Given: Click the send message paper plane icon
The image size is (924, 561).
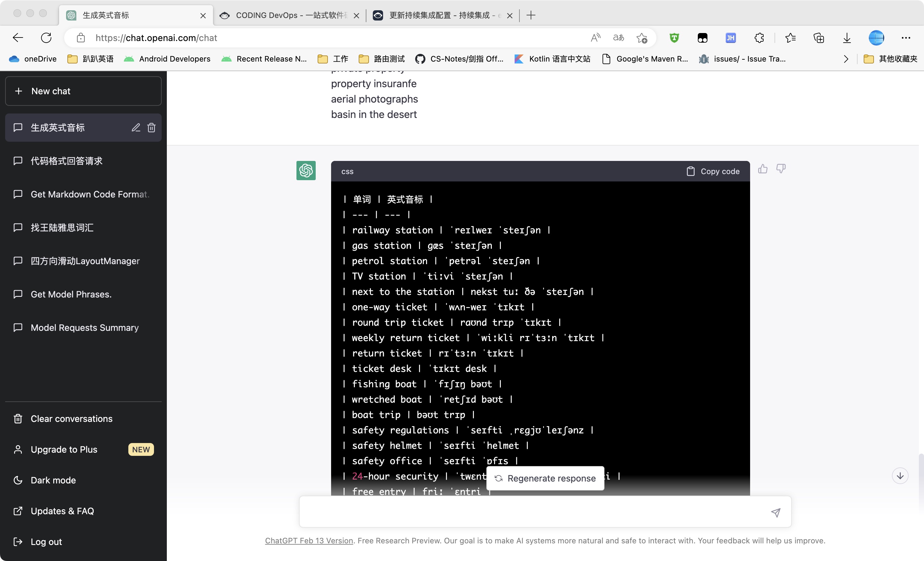Looking at the screenshot, I should point(775,512).
